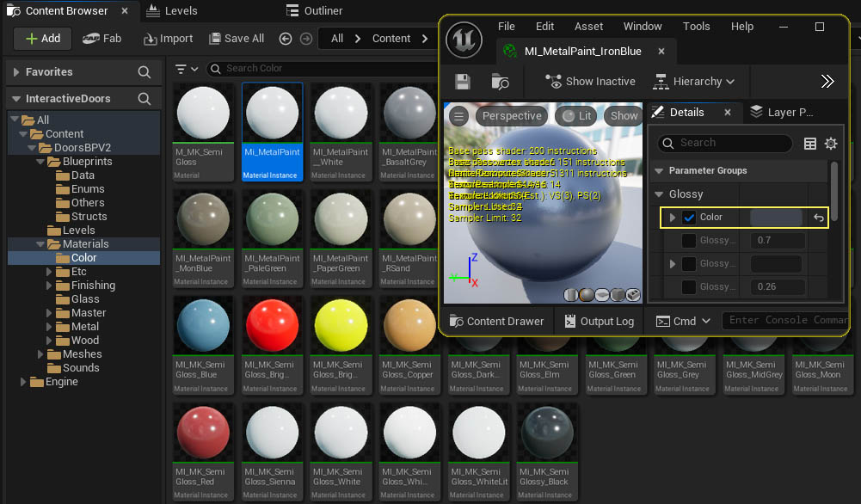Screen dimensions: 861x504
Task: Switch to the Layer Parameters tab
Action: pos(782,112)
